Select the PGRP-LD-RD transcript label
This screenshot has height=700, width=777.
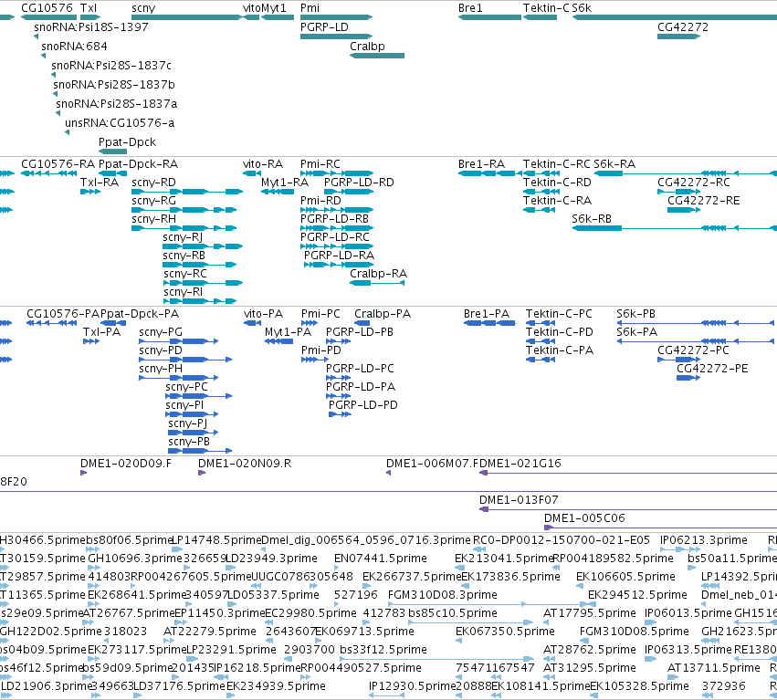tap(359, 183)
